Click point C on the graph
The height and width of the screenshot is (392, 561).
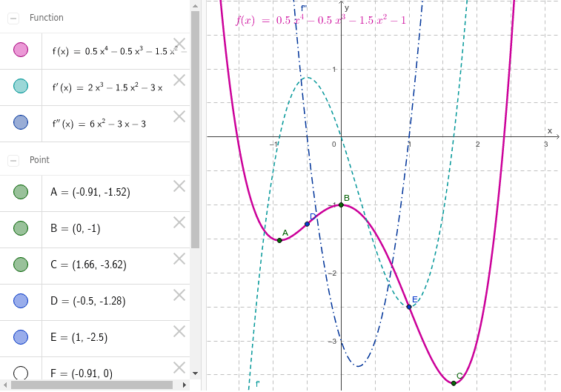click(x=454, y=383)
